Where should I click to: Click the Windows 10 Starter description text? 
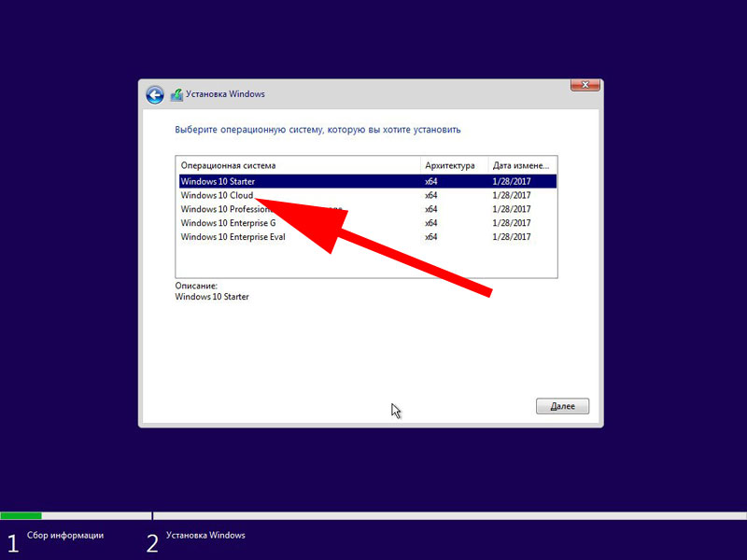(x=212, y=296)
